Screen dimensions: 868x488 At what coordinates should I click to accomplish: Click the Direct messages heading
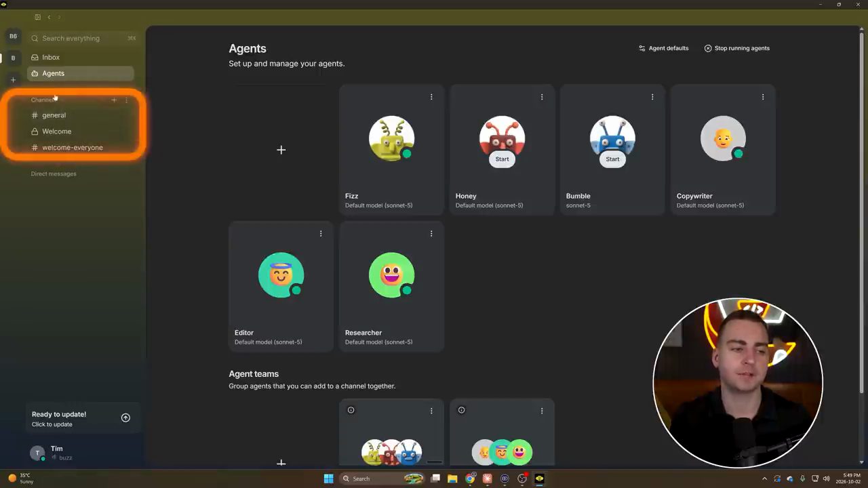54,174
